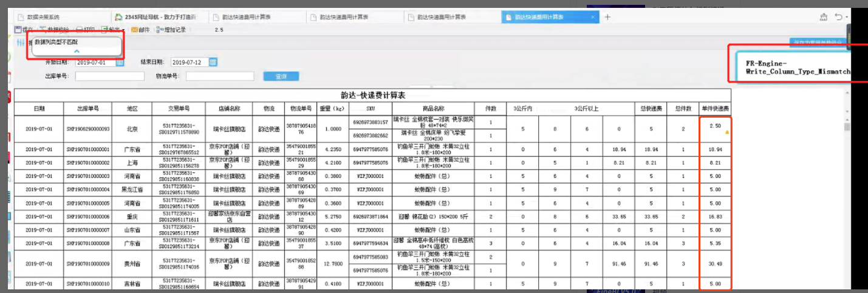868x293 pixels.
Task: Click the 出库单号 column header in table
Action: click(87, 109)
